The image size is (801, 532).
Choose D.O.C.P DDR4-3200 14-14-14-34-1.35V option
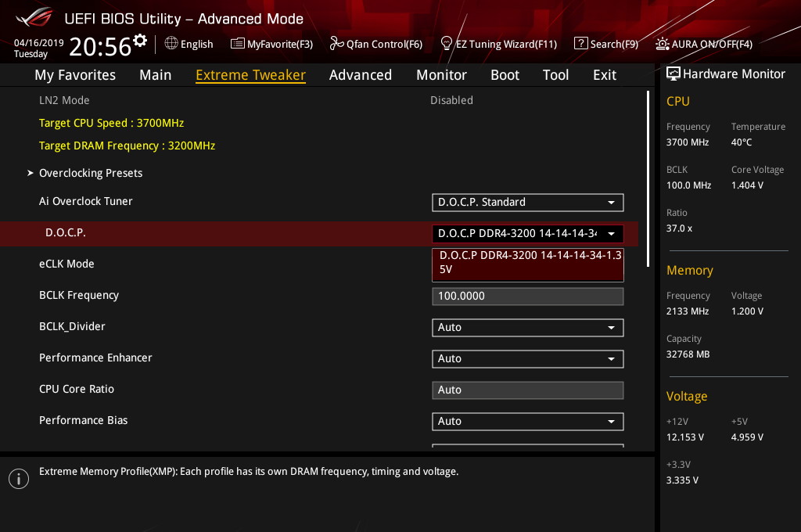point(528,264)
